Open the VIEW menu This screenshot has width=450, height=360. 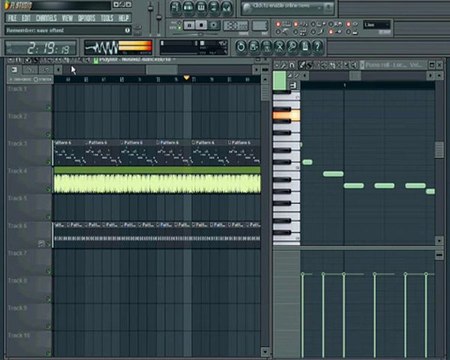click(67, 18)
